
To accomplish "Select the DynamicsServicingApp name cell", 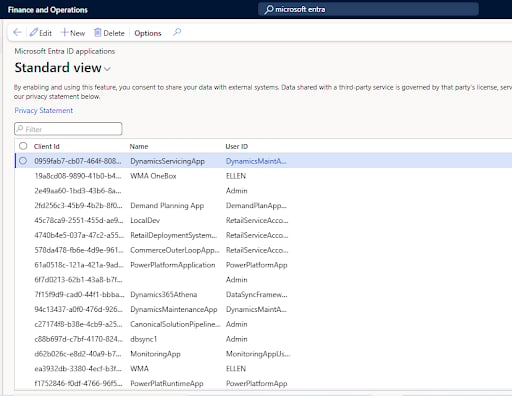I will coord(167,161).
